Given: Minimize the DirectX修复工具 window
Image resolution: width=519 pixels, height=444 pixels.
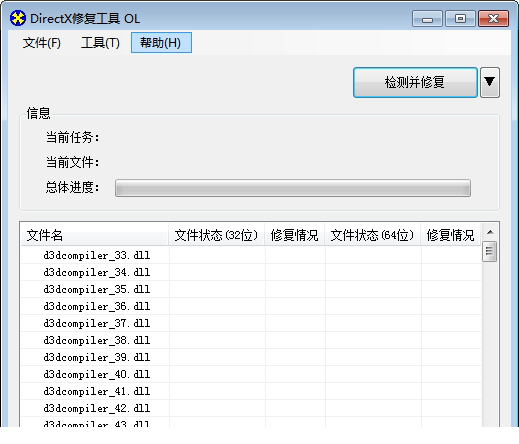Looking at the screenshot, I should 427,19.
